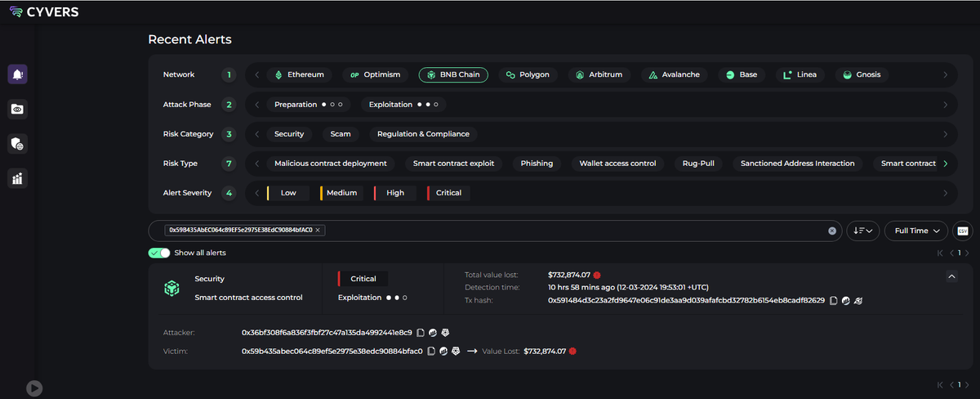Viewport: 980px width, 399px height.
Task: Copy the victim address
Action: (431, 351)
